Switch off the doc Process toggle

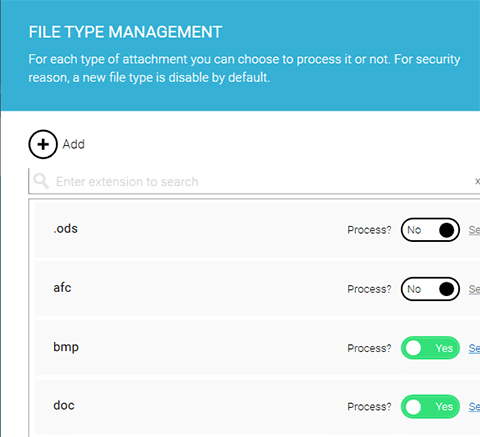click(430, 407)
